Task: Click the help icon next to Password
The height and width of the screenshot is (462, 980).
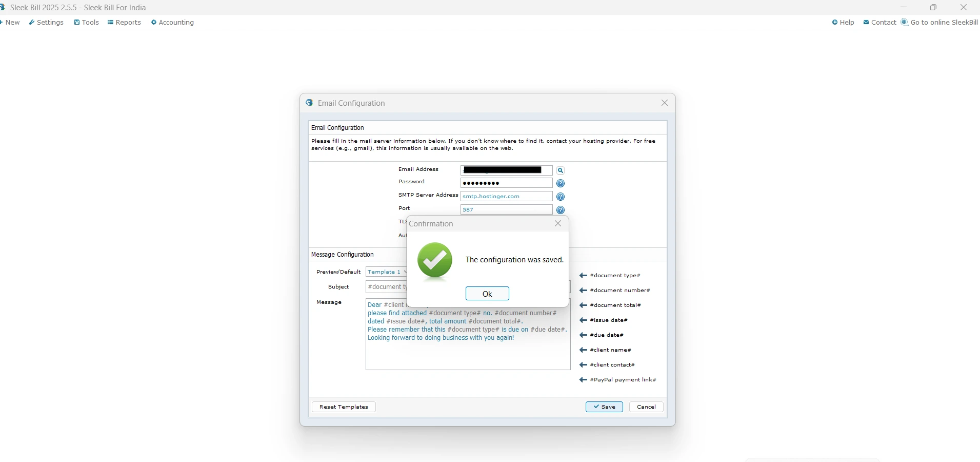Action: point(561,184)
